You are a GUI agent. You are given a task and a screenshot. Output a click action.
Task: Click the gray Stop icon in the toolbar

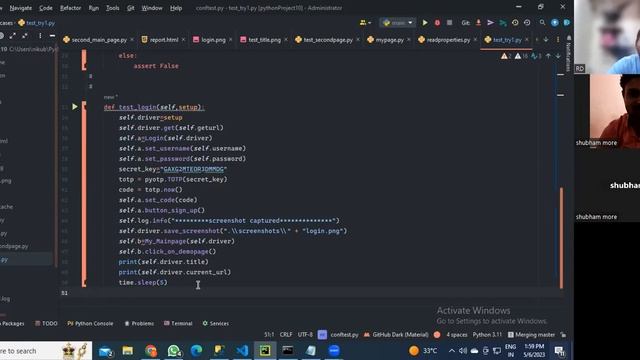tap(449, 23)
